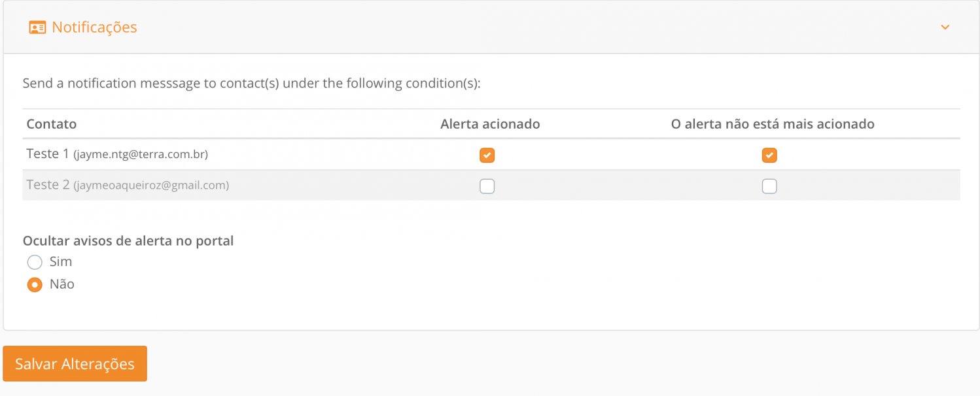The height and width of the screenshot is (396, 980).
Task: Select the Sim radio button
Action: pyautogui.click(x=35, y=262)
